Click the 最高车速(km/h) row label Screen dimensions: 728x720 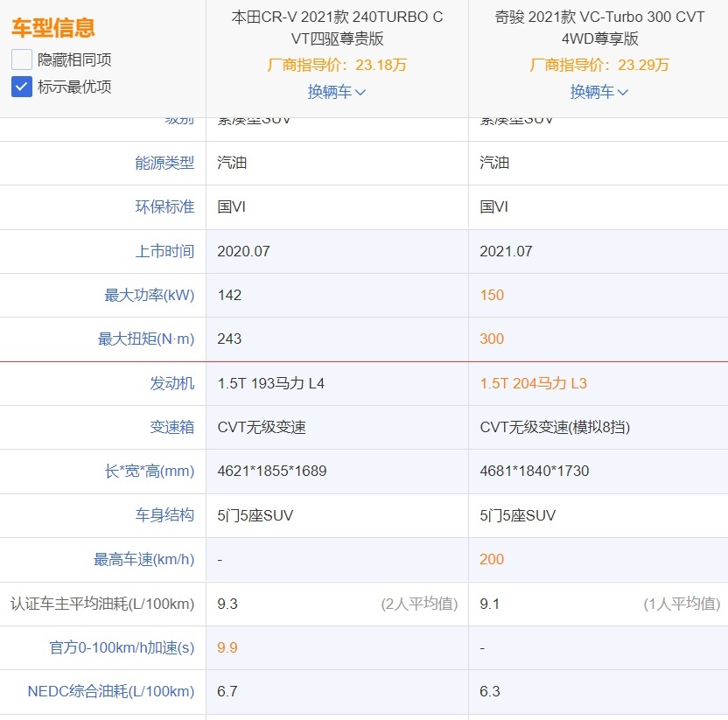[x=143, y=559]
